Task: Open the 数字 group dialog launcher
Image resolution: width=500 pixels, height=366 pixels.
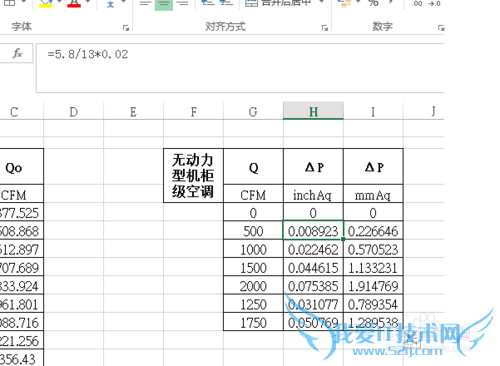Action: click(x=441, y=28)
